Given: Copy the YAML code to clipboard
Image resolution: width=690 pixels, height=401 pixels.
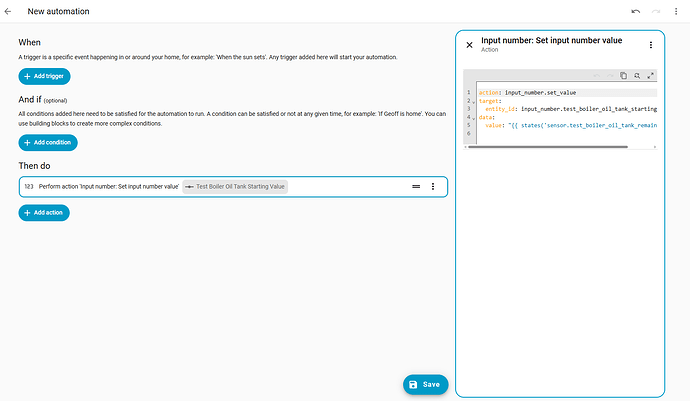Looking at the screenshot, I should (624, 76).
